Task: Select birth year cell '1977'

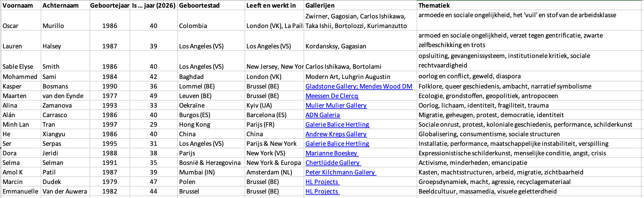Action: pyautogui.click(x=110, y=96)
